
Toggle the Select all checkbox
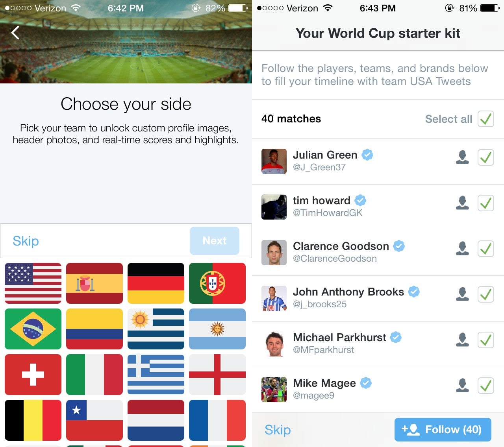pos(486,119)
